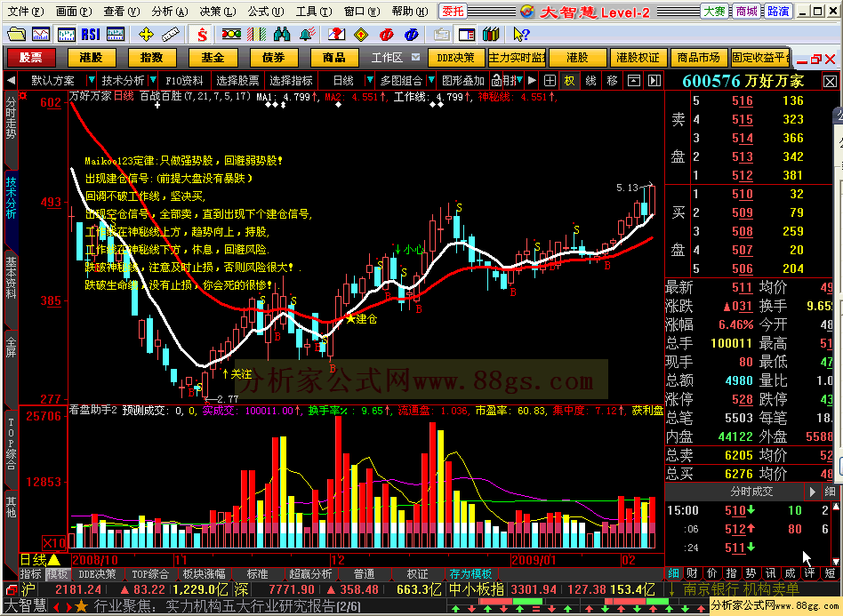Click the yellow diamond arrow icon
Image resolution: width=843 pixels, height=616 pixels.
click(361, 35)
